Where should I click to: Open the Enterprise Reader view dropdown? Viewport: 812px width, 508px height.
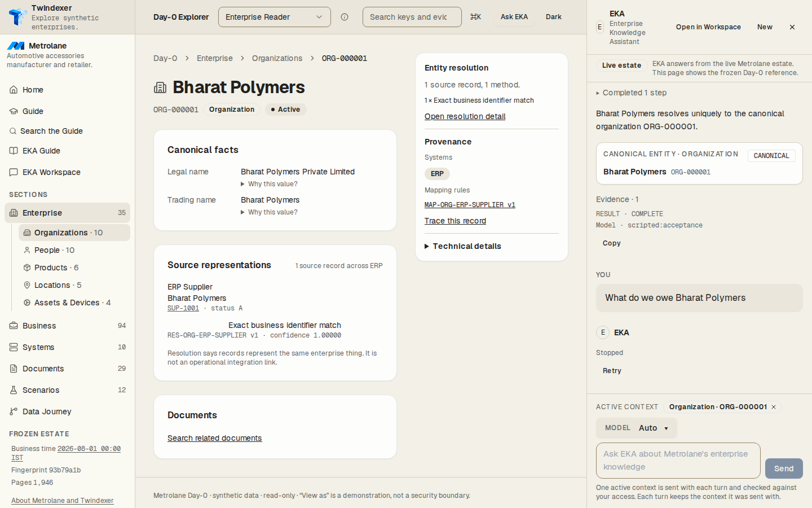coord(275,17)
